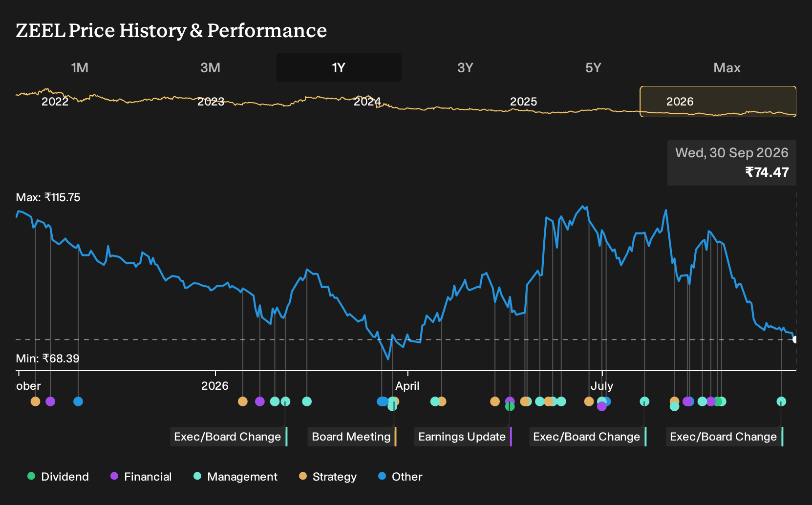
Task: Toggle Management events in the legend
Action: point(235,477)
